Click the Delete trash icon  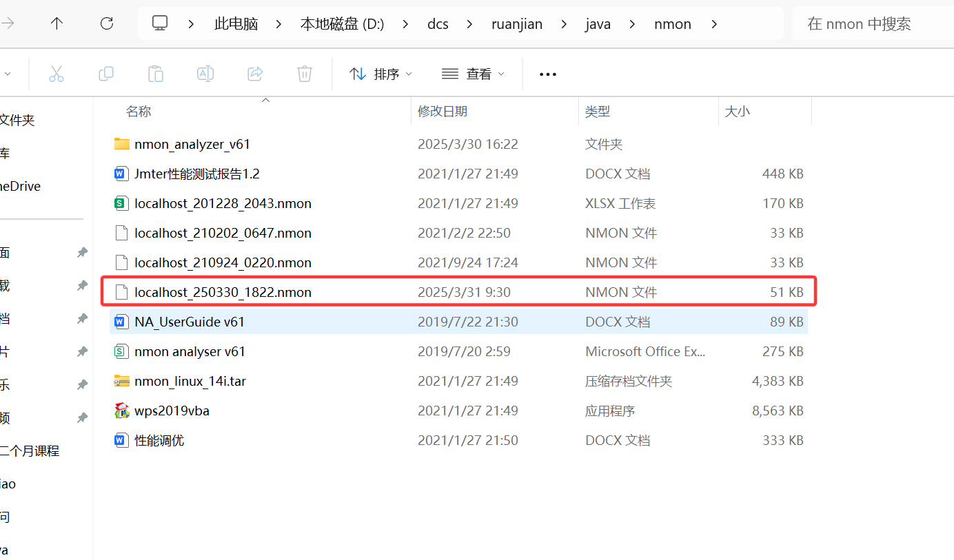305,74
